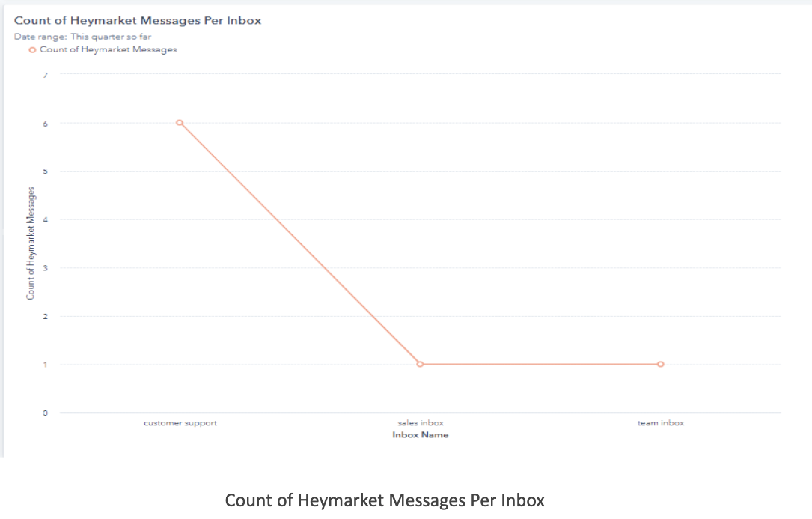Click the 'Inbox Name' axis title
This screenshot has height=519, width=812.
pyautogui.click(x=421, y=435)
